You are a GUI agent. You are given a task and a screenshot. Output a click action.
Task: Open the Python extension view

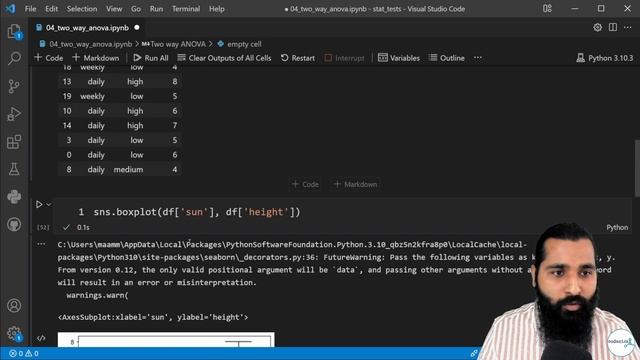coord(14,197)
